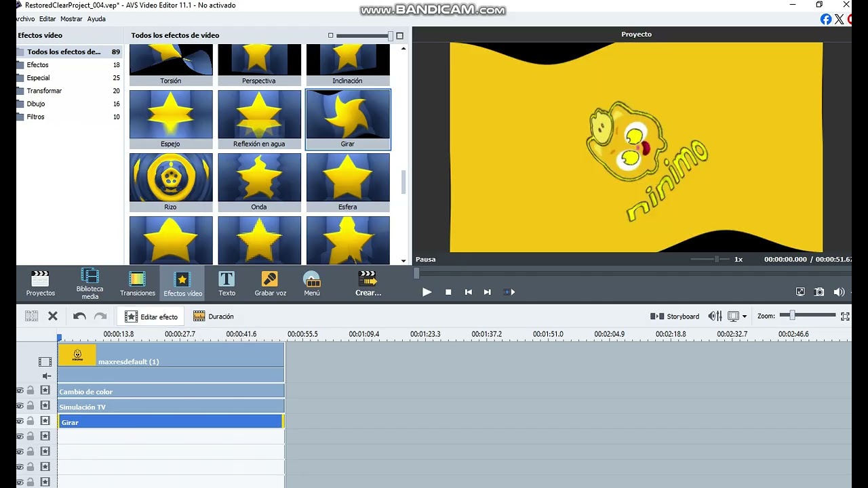Switch preview to full screen
The image size is (868, 488).
800,292
